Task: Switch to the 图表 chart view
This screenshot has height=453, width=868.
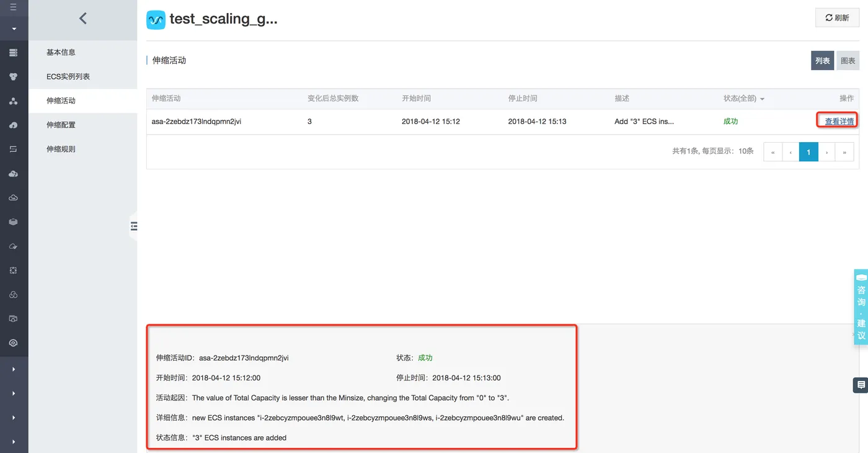Action: [848, 61]
